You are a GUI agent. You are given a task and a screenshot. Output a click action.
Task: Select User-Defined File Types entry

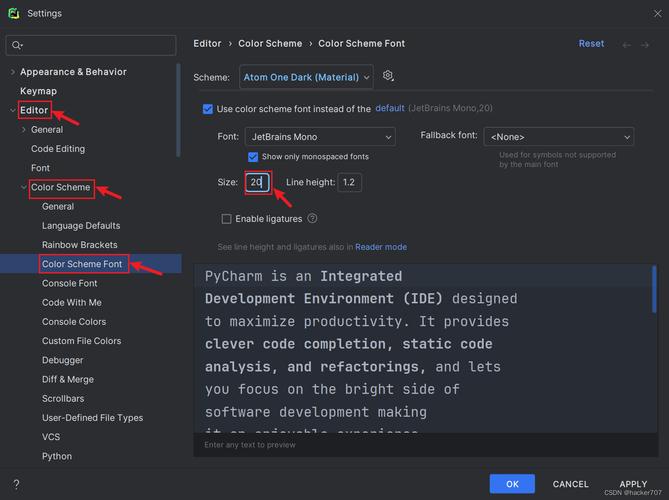tap(93, 417)
